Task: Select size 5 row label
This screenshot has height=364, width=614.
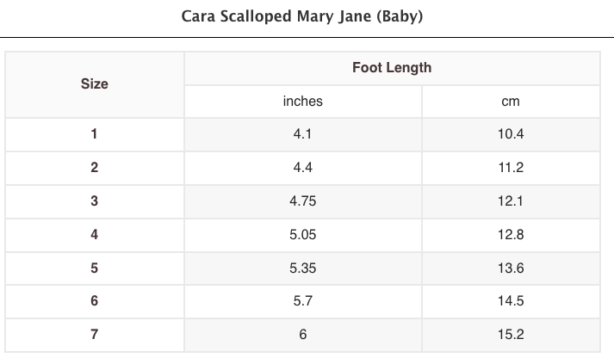Action: 95,268
